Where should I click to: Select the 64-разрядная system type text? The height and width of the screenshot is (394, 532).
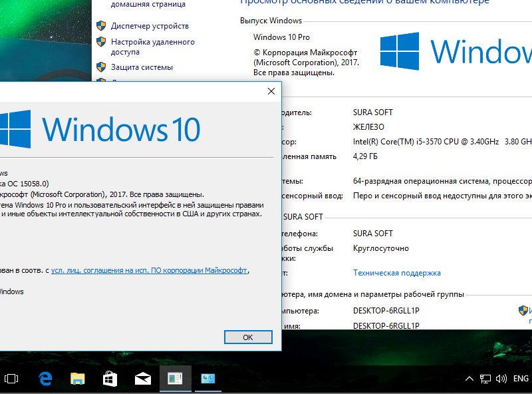coord(442,181)
